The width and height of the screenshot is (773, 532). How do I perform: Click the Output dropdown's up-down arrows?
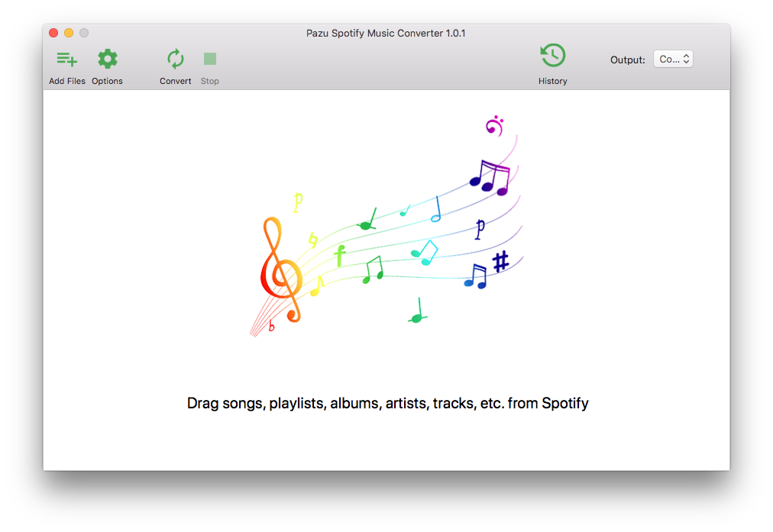coord(686,60)
